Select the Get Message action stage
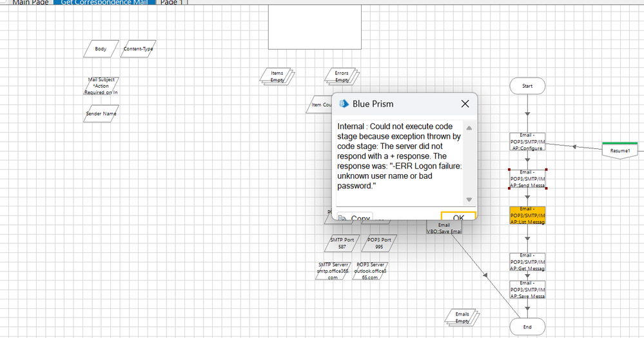The height and width of the screenshot is (338, 644). tap(527, 262)
